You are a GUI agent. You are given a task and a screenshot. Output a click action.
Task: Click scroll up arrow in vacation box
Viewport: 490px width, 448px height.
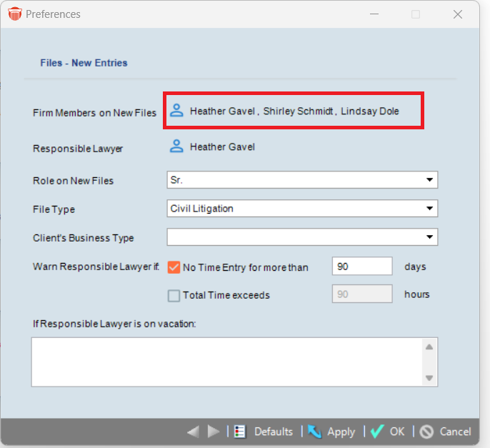[x=429, y=347]
